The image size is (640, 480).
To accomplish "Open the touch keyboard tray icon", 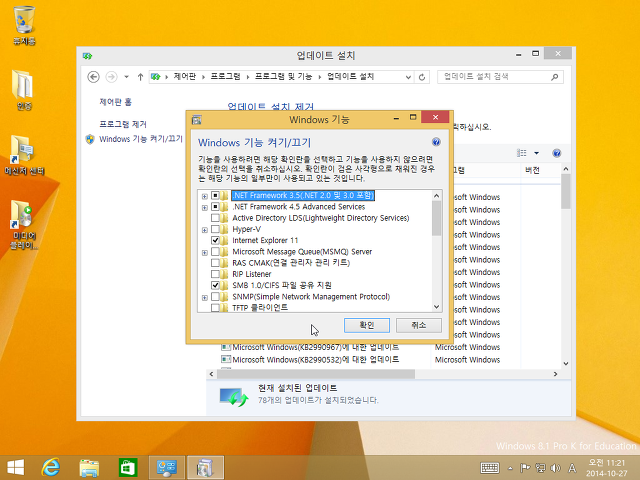I will (489, 468).
